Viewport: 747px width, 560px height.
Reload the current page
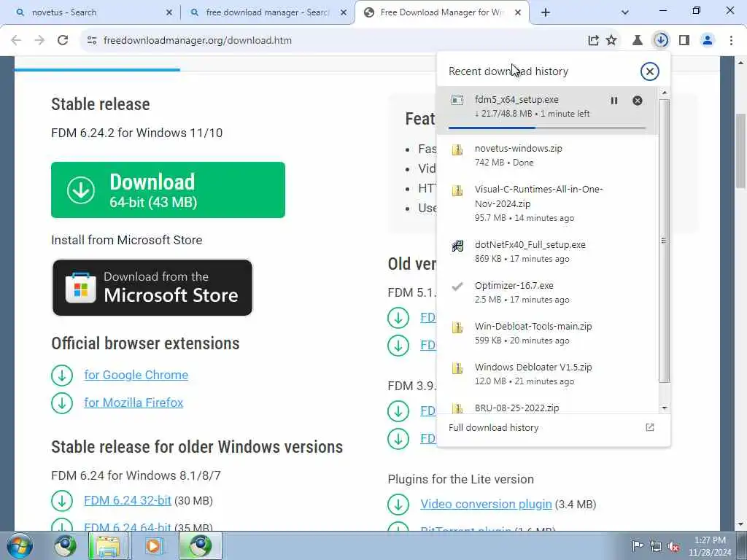click(x=63, y=40)
